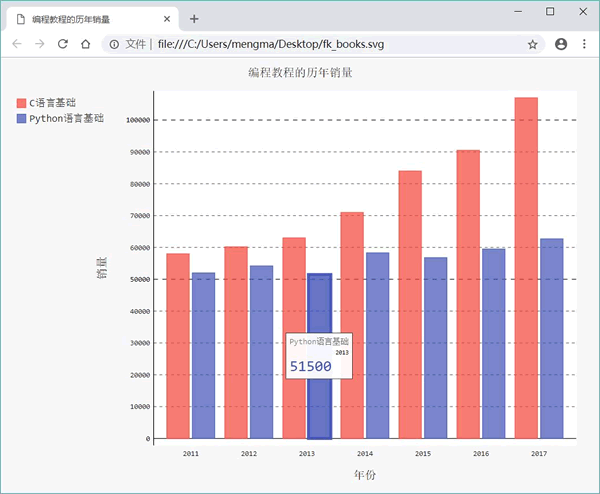Click the y-axis label 50000
Image resolution: width=600 pixels, height=494 pixels.
140,280
